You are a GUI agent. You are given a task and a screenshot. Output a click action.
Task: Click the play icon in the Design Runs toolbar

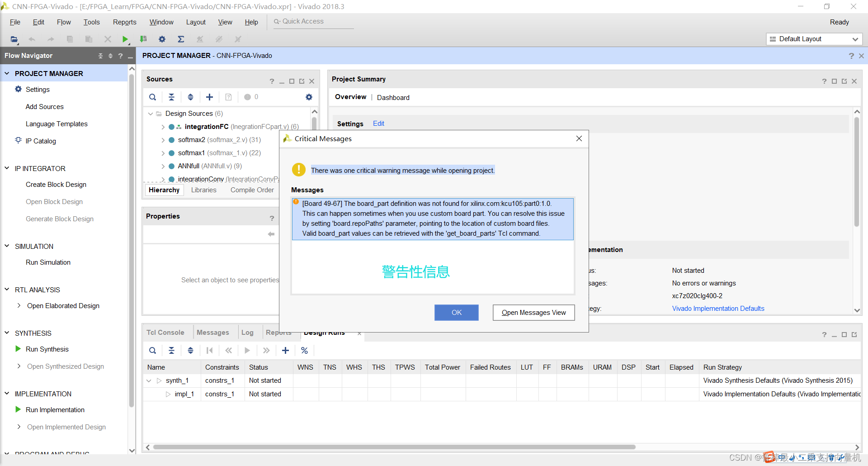pos(247,350)
